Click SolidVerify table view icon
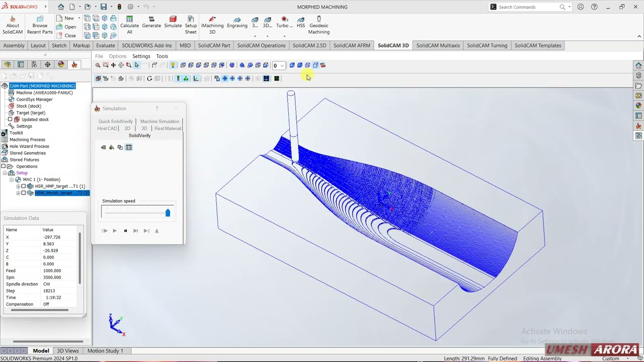This screenshot has height=362, width=644. pyautogui.click(x=129, y=147)
